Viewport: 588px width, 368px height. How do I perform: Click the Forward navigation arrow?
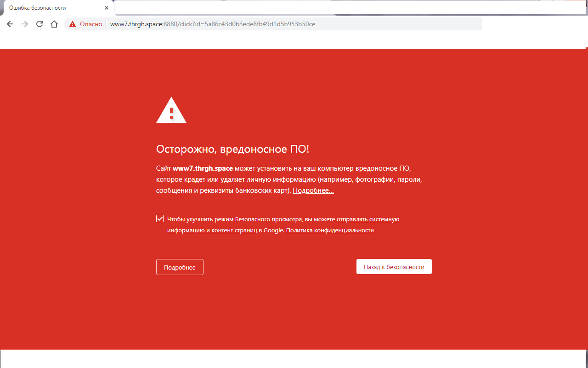(25, 24)
